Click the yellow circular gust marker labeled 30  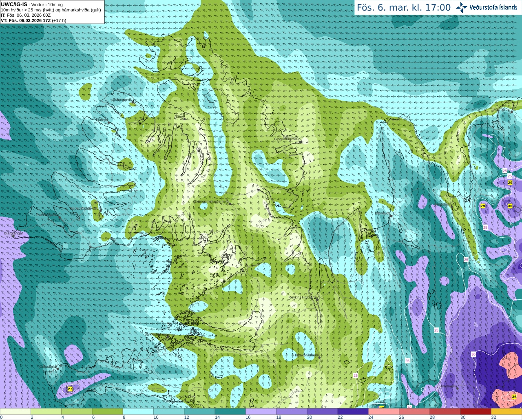(510, 206)
